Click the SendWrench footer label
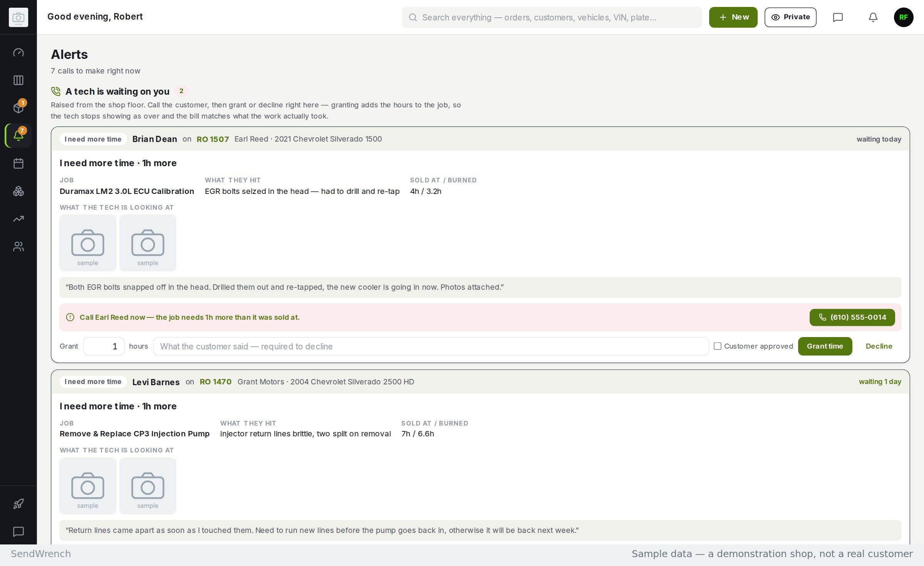 41,554
